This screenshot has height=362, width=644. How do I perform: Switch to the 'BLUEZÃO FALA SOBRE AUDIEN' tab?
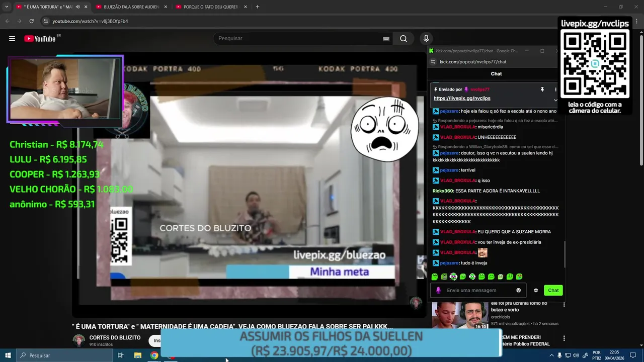[x=131, y=7]
